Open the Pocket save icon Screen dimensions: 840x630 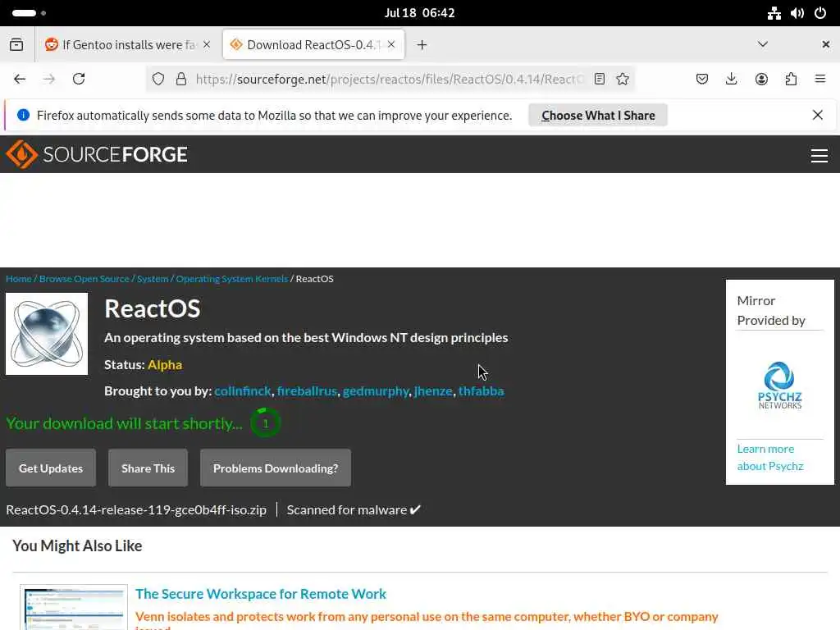[702, 80]
